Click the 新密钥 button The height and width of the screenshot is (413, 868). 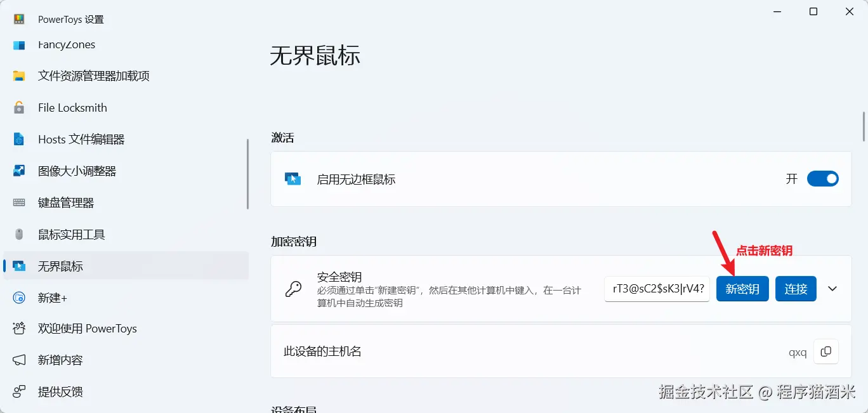coord(742,289)
